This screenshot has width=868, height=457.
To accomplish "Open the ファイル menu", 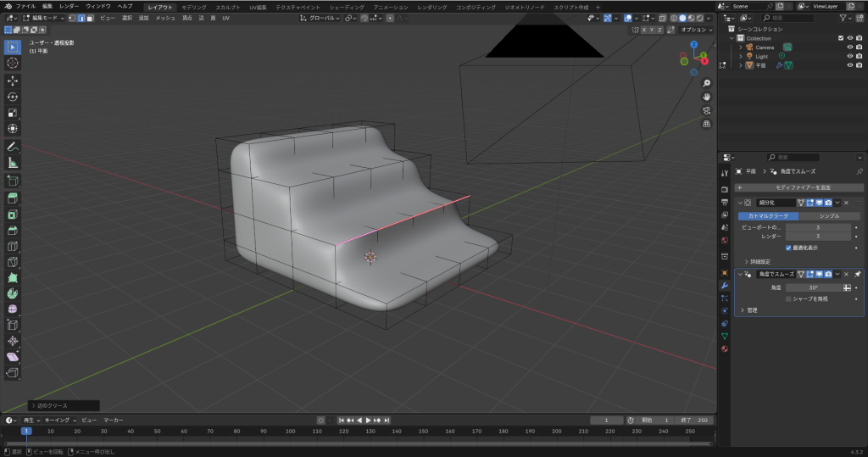I will [x=25, y=6].
